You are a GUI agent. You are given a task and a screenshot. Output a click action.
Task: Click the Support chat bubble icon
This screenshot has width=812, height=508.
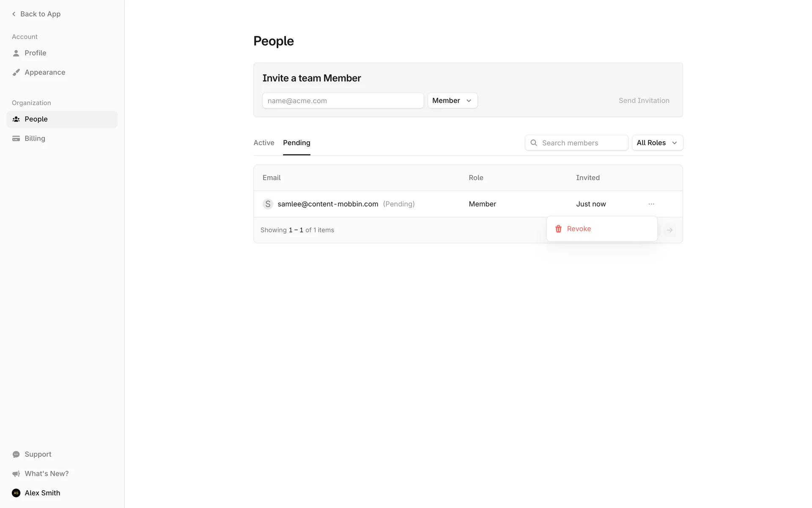[x=16, y=454]
